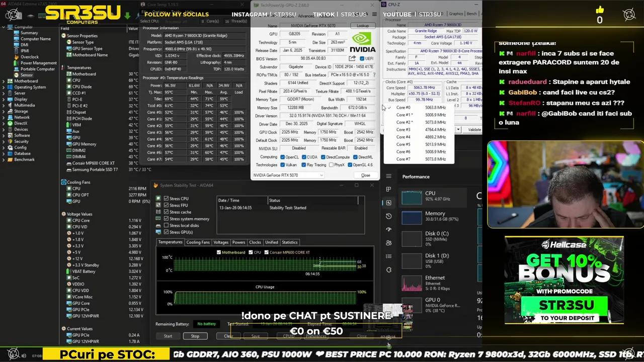644x362 pixels.
Task: Click the Stop button in stability test
Action: 195,336
